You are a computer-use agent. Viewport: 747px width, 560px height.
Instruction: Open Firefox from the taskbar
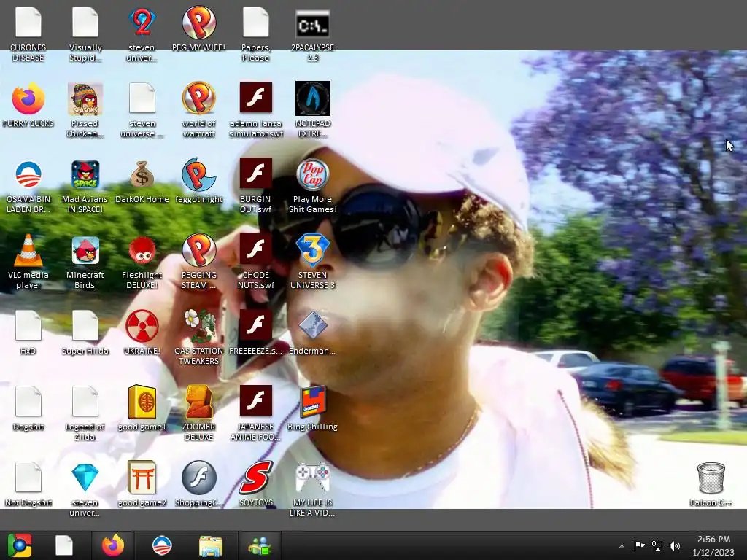[x=113, y=545]
